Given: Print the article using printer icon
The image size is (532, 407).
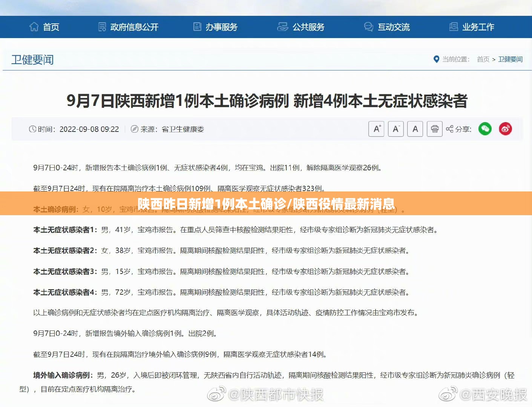Looking at the screenshot, I should [435, 129].
